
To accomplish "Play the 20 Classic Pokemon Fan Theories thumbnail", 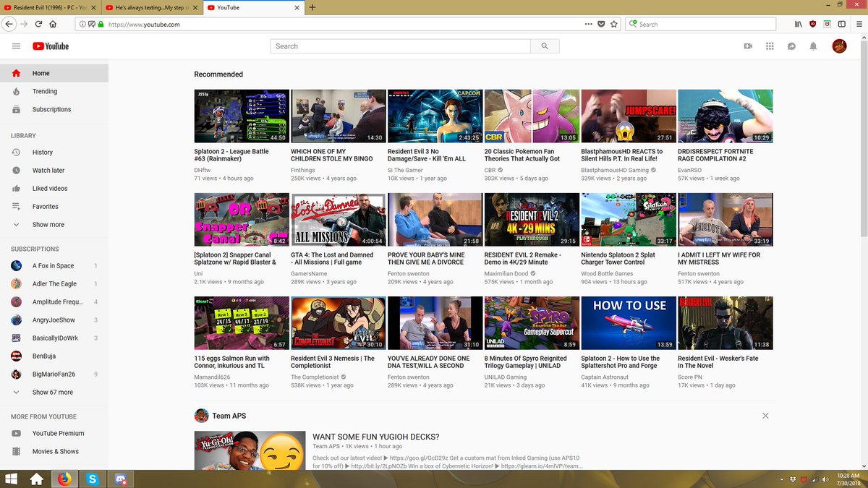I will (532, 116).
